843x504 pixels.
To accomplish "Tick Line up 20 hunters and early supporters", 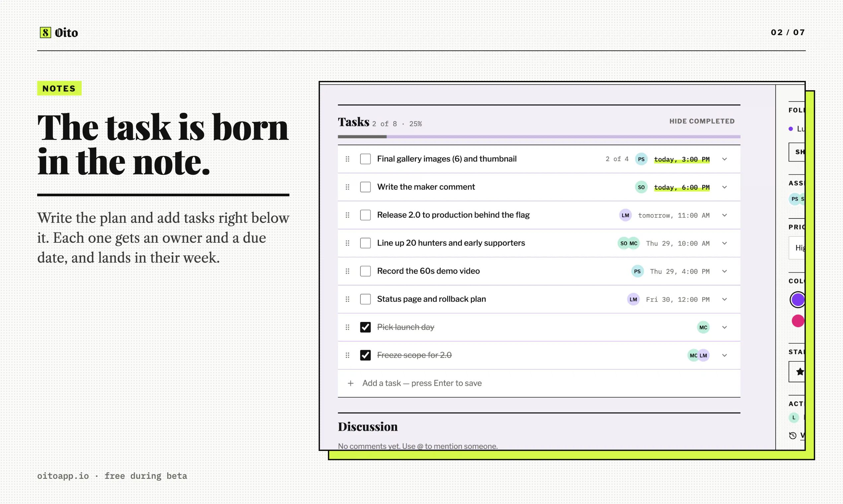I will [365, 243].
